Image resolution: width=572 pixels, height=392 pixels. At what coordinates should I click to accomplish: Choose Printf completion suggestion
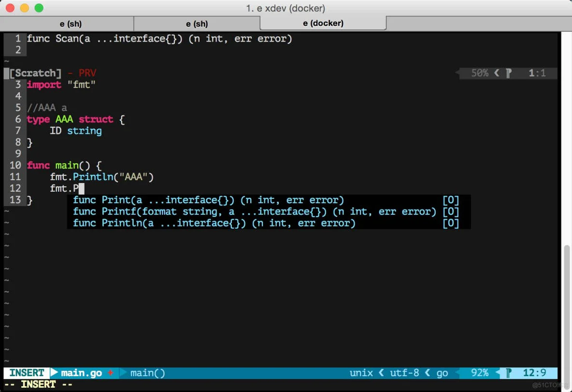coord(269,212)
